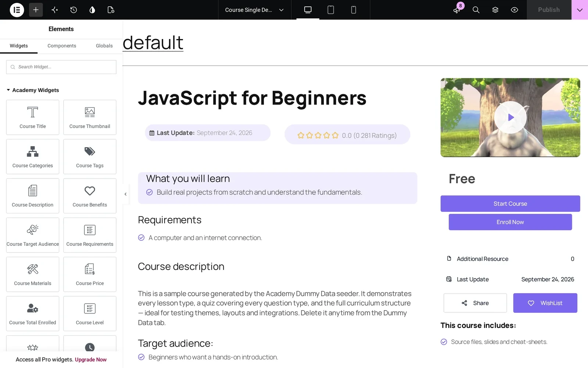This screenshot has height=368, width=588.
Task: Open the Structure layers icon
Action: click(x=495, y=10)
